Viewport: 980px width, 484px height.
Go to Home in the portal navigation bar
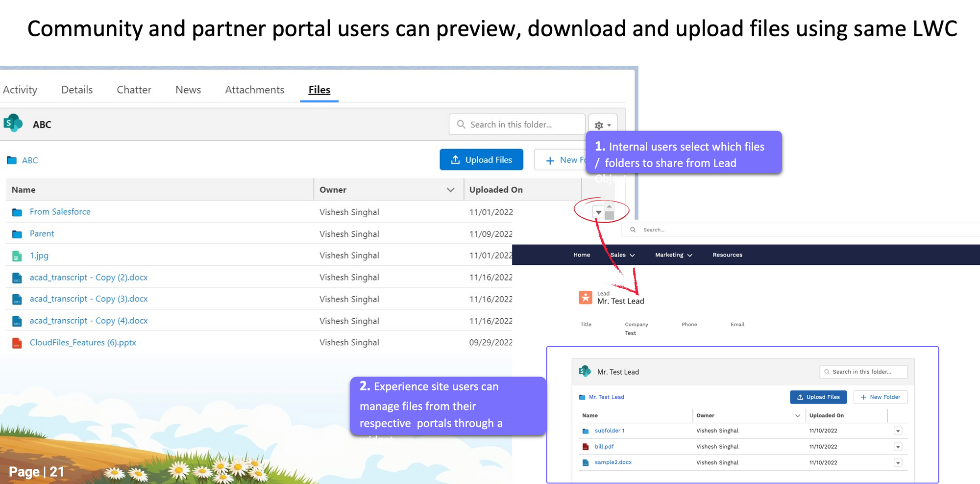[x=582, y=255]
